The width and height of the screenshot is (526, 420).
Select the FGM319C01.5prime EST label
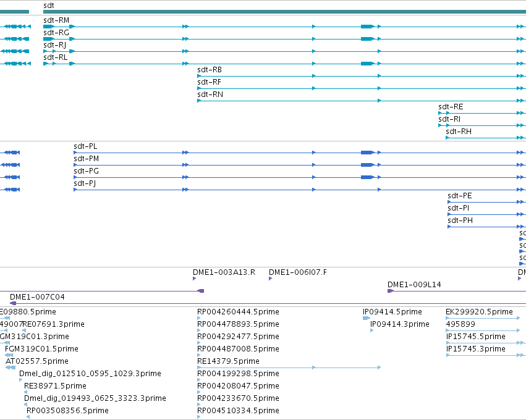41,349
